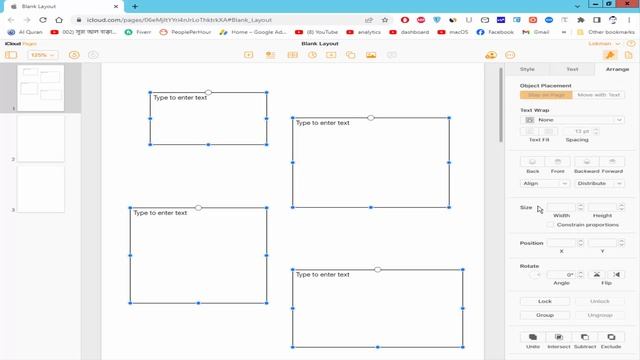Flip object vertically icon
Viewport: 640px width, 360px height.
point(596,275)
